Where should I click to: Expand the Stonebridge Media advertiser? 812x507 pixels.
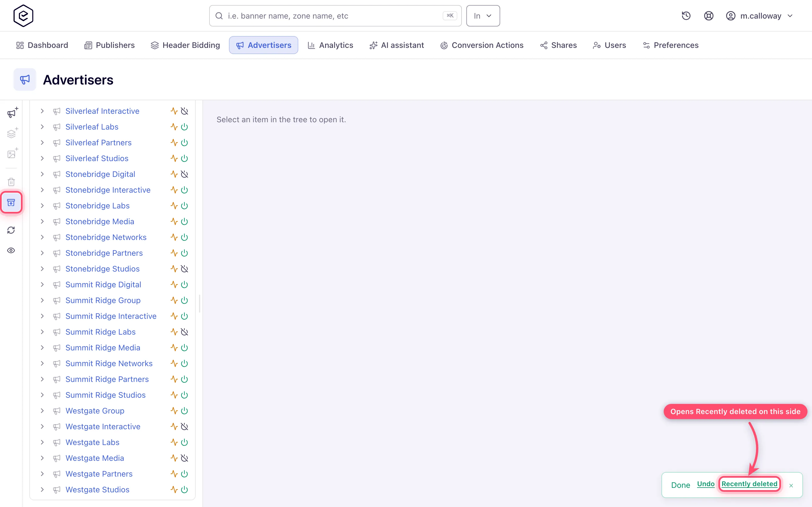42,221
